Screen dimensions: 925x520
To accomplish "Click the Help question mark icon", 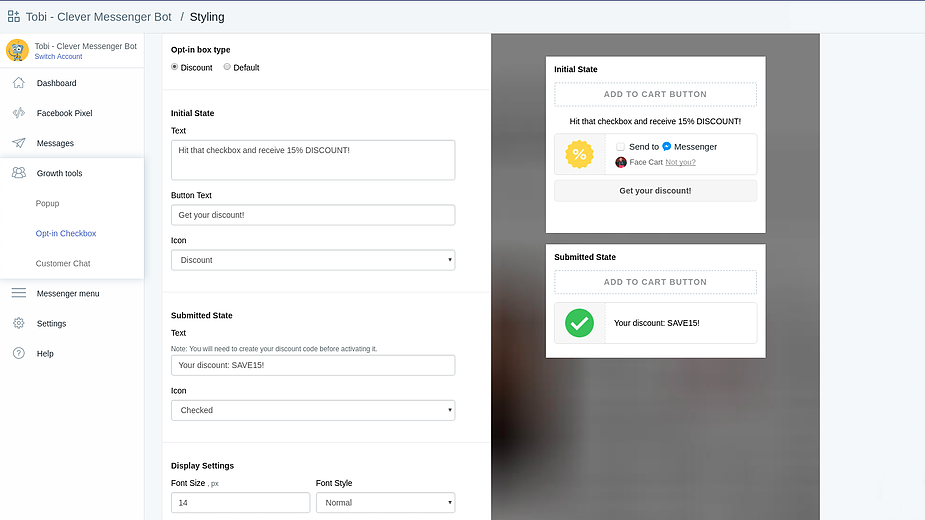I will click(x=19, y=353).
